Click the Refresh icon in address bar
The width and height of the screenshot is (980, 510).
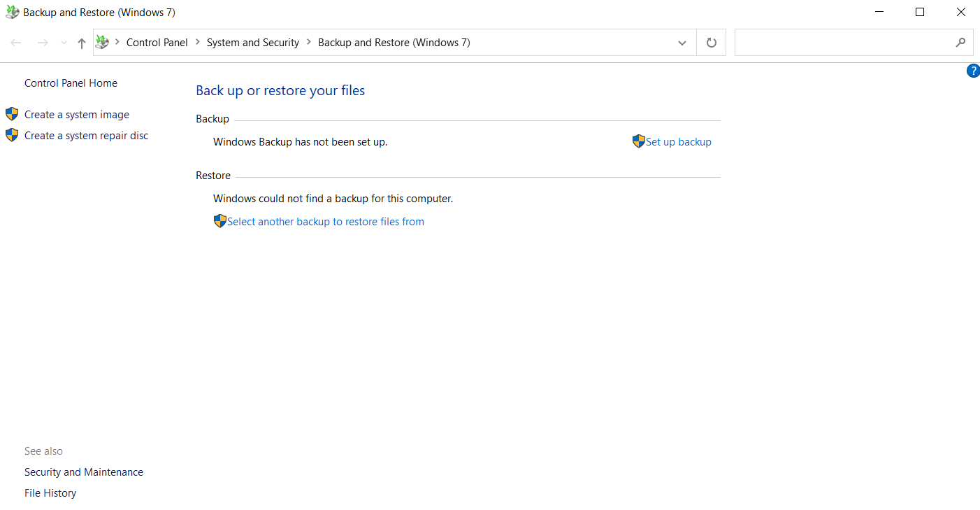pyautogui.click(x=711, y=42)
